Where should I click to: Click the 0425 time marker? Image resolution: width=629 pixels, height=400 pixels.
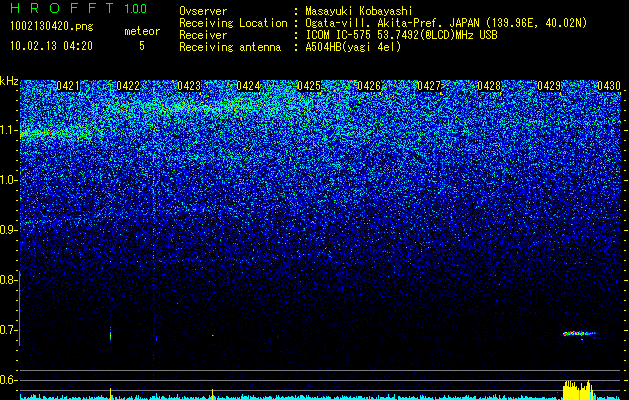[309, 86]
